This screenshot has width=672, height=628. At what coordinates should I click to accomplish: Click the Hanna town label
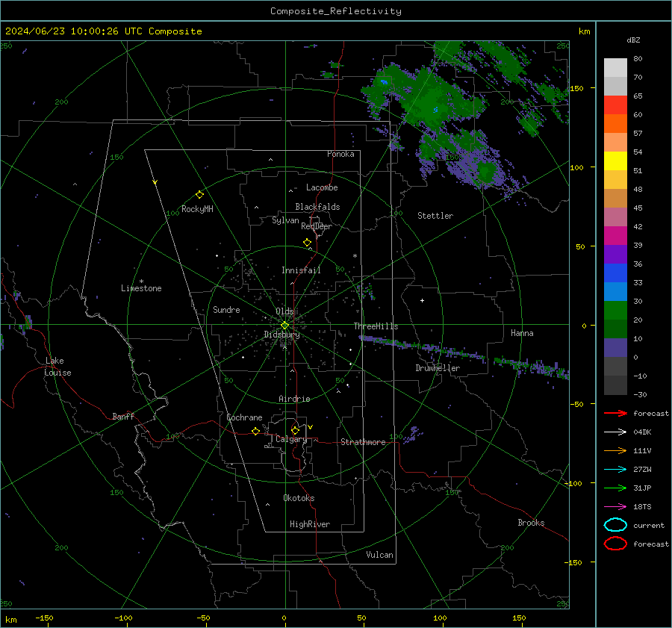(x=522, y=333)
